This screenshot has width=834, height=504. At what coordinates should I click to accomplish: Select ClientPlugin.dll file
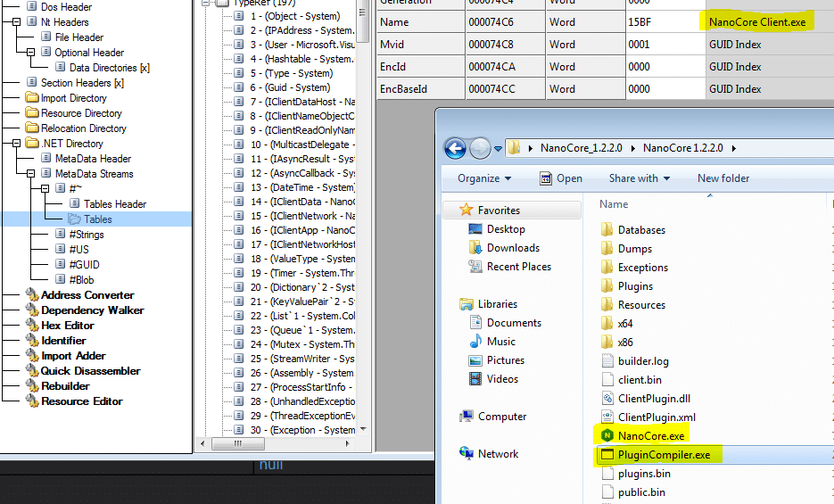pyautogui.click(x=654, y=399)
